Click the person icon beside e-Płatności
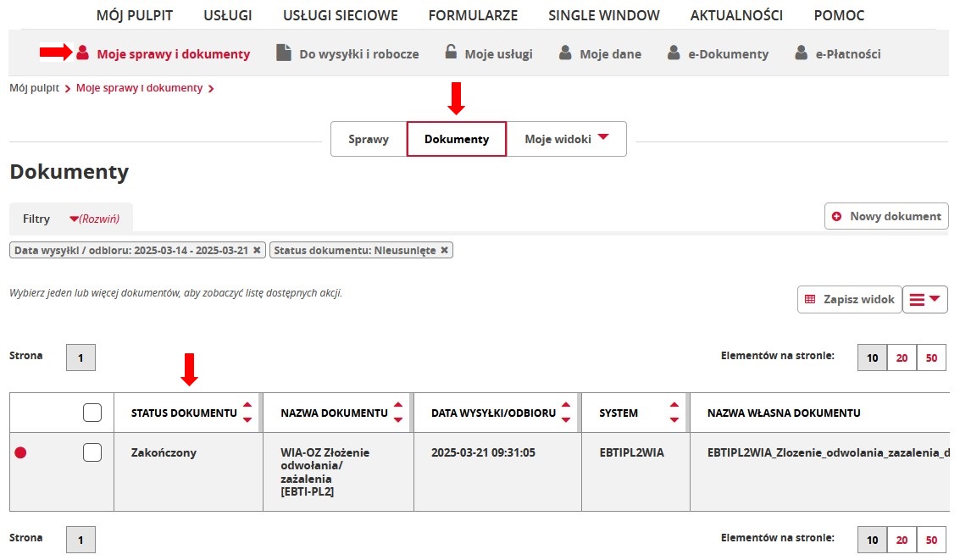Screen dimensions: 960x560 pos(801,53)
